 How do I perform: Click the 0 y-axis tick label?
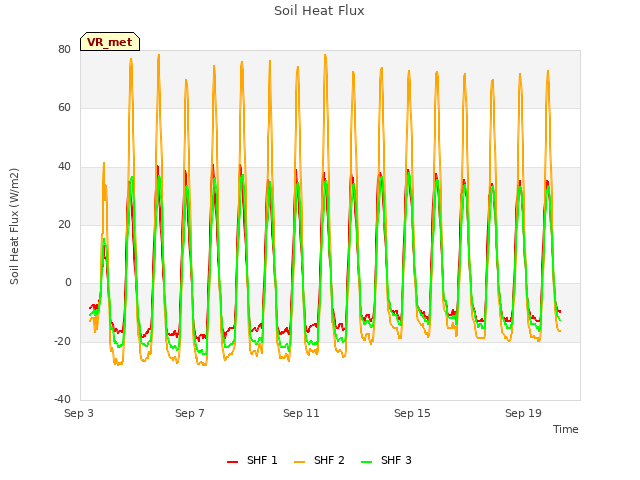(x=68, y=282)
